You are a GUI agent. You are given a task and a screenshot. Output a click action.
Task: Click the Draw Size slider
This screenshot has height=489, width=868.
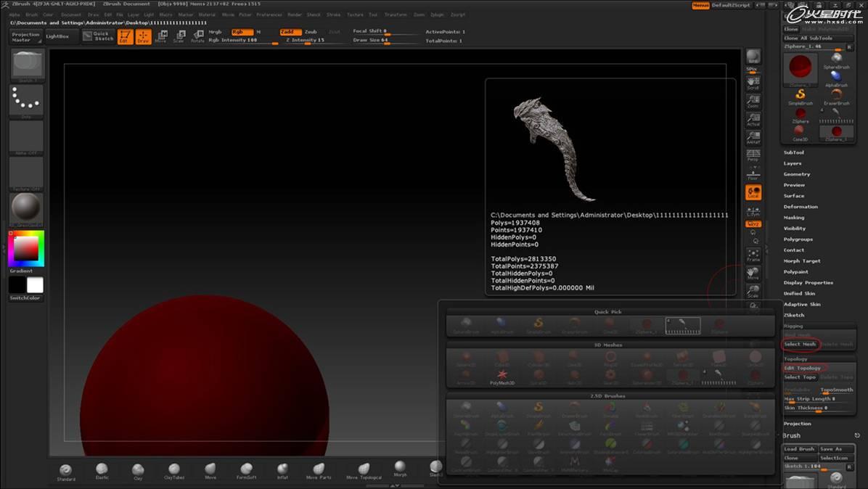coord(383,41)
